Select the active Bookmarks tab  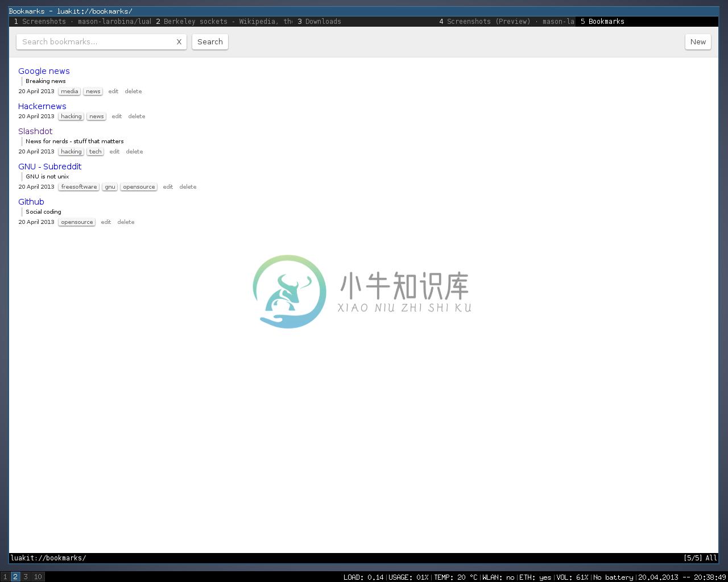point(647,22)
